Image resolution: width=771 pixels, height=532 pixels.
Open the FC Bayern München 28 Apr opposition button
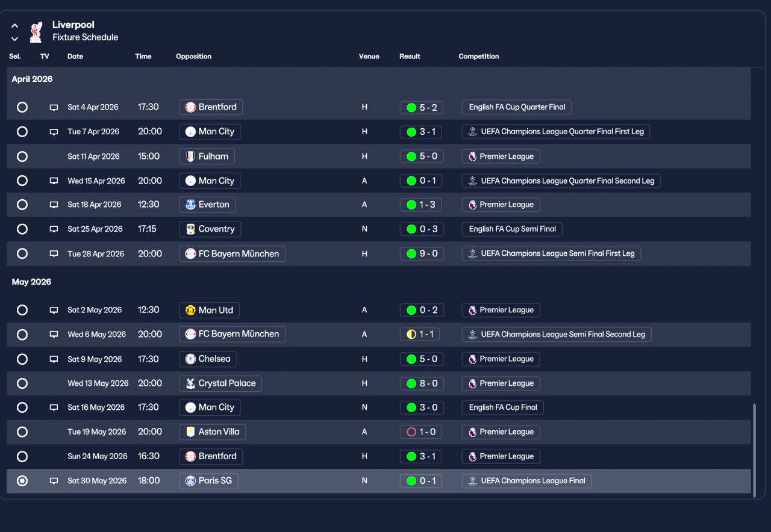232,254
